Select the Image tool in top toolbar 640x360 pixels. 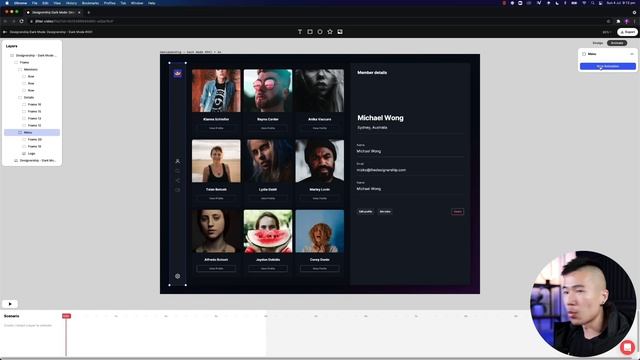point(340,32)
